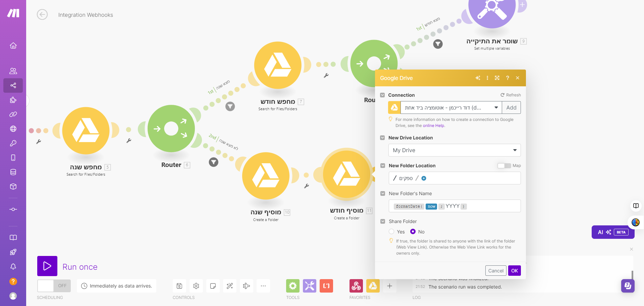The image size is (644, 306).
Task: Open Data stores database icon
Action: pyautogui.click(x=13, y=172)
